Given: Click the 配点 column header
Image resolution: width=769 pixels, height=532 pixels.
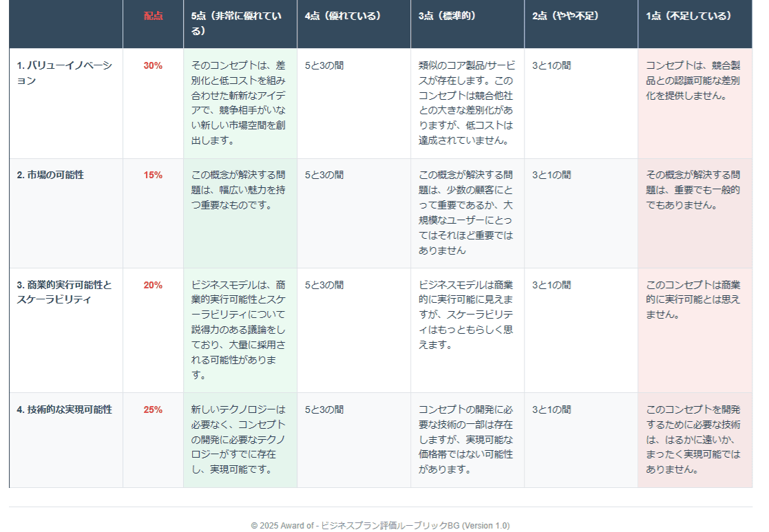Looking at the screenshot, I should [x=153, y=17].
